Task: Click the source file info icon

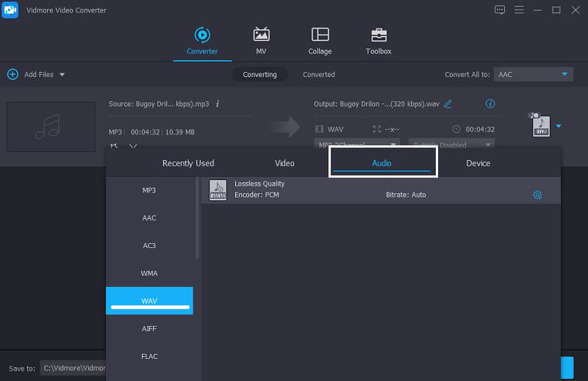Action: click(218, 104)
